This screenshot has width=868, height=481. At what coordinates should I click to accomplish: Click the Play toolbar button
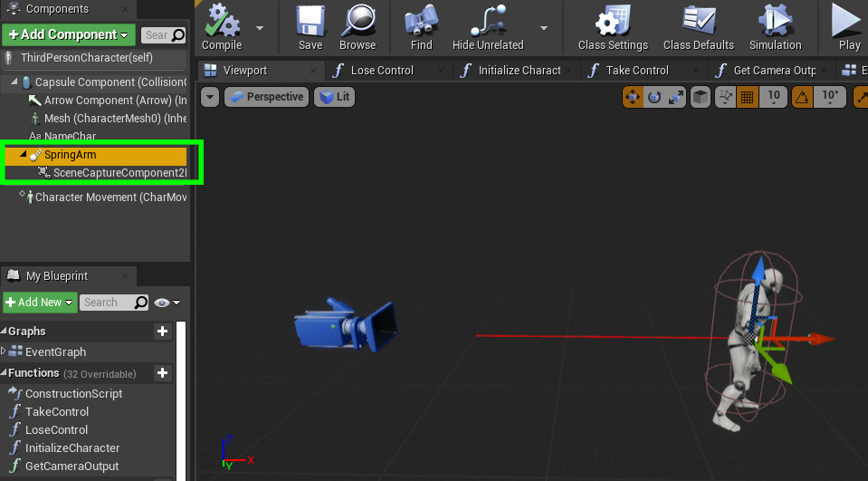(x=849, y=28)
